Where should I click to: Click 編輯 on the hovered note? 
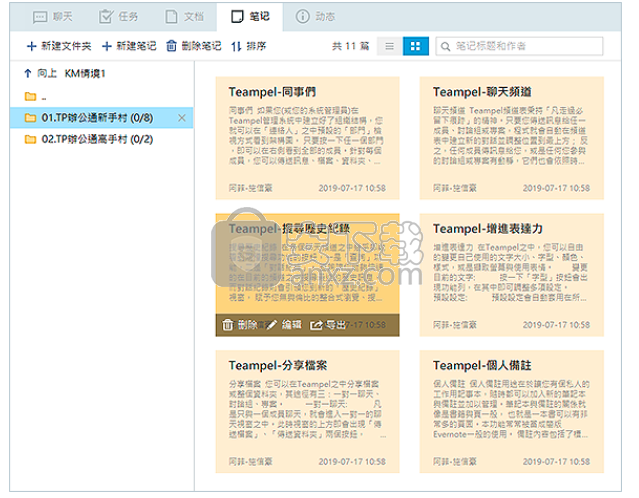tap(284, 325)
